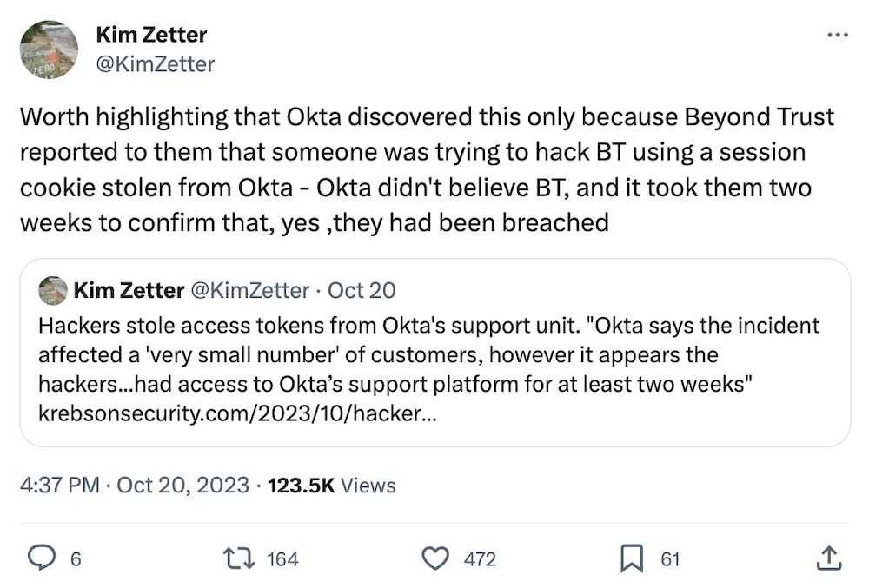Image resolution: width=869 pixels, height=588 pixels.
Task: View Kim Zetter's profile avatar
Action: tap(49, 49)
